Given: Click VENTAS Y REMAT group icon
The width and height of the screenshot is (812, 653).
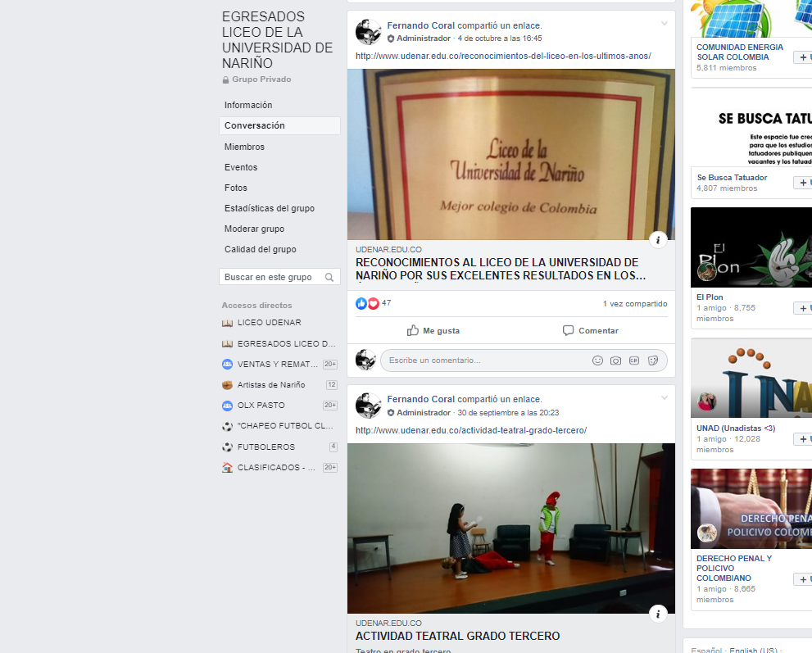Looking at the screenshot, I should (227, 364).
